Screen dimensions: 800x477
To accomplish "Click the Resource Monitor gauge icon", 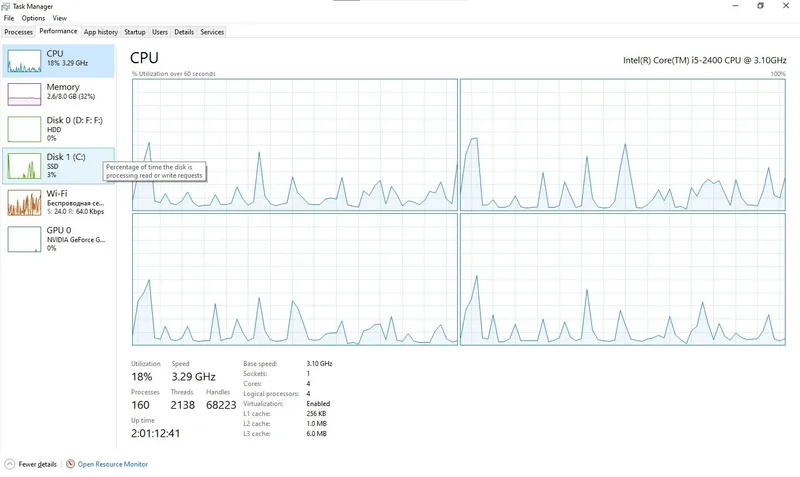I will (x=70, y=464).
